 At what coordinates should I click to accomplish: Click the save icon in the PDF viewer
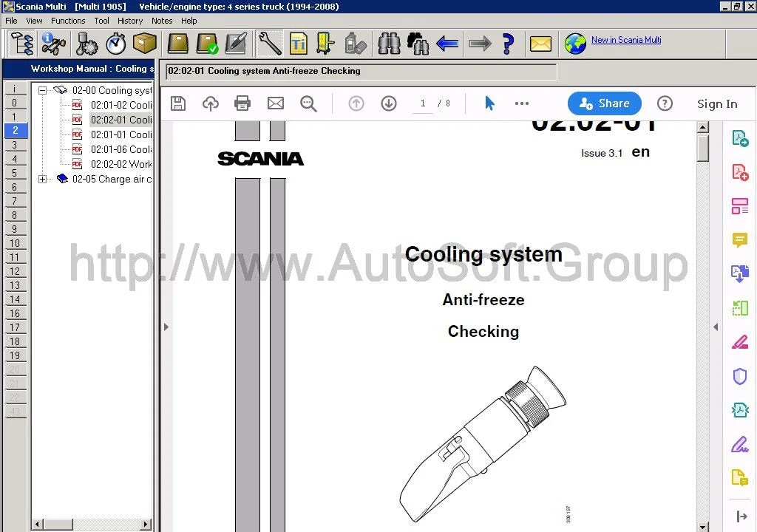tap(177, 103)
